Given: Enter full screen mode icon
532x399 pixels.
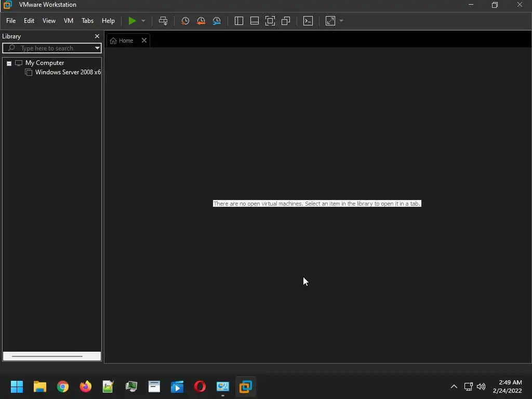Looking at the screenshot, I should 270,21.
